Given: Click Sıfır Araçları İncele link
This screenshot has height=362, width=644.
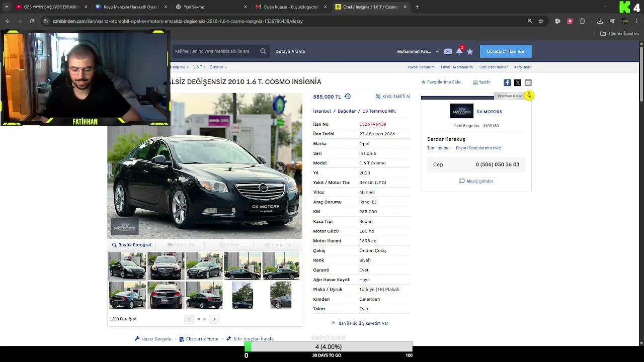Looking at the screenshot, I should point(250,339).
